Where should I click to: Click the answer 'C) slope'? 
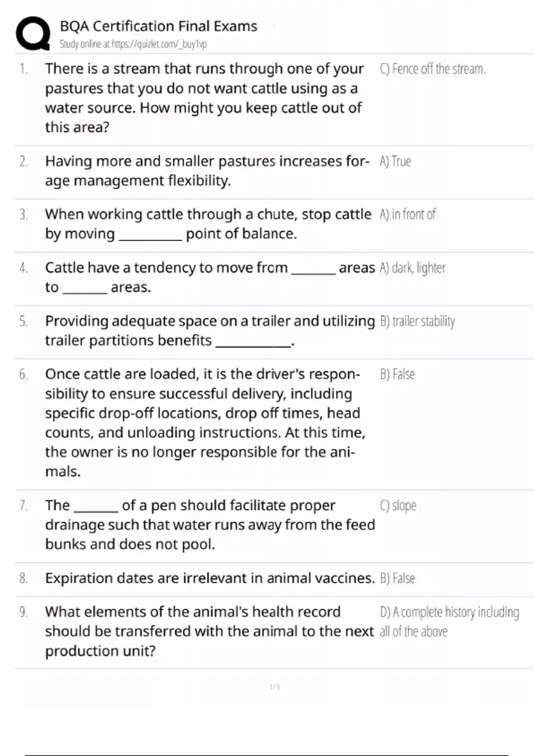(398, 506)
